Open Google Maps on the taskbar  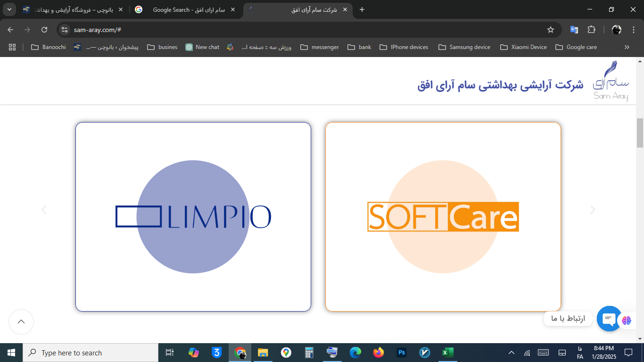[x=286, y=353]
